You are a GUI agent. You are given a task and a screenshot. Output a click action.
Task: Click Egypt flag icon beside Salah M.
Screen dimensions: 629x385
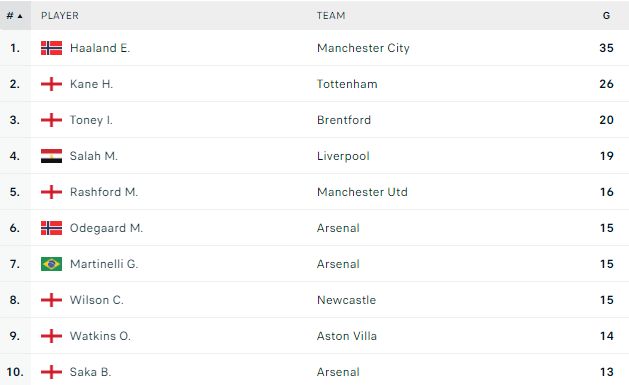click(51, 156)
